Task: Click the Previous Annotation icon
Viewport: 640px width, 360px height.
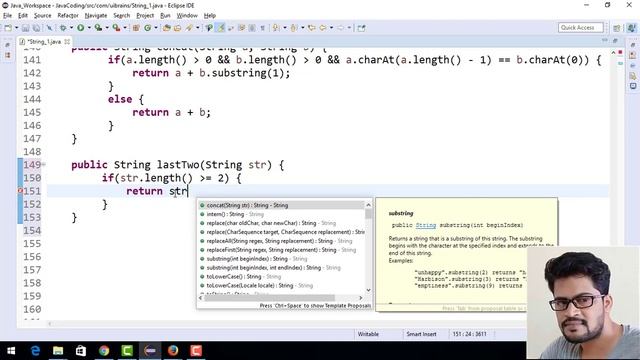Action: [293, 28]
